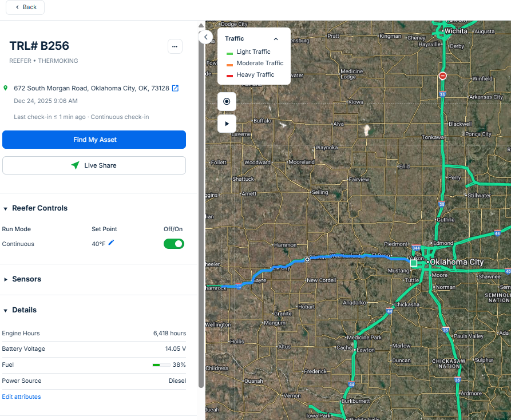Click the external link icon beside address
This screenshot has width=511, height=420.
click(176, 88)
